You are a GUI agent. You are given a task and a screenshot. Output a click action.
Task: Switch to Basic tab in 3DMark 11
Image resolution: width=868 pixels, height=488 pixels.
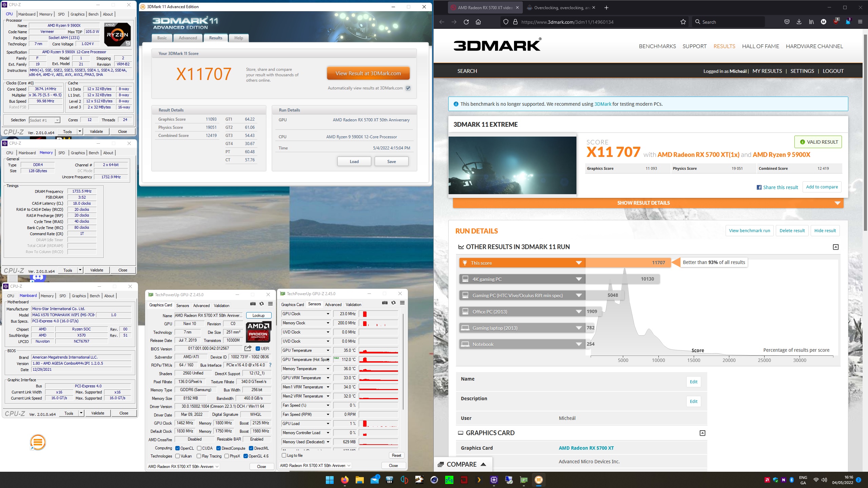162,38
